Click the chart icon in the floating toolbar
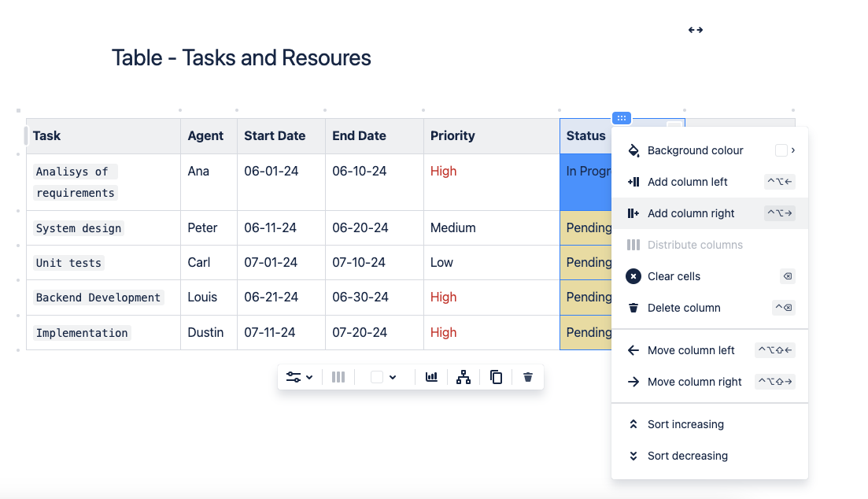Image resolution: width=868 pixels, height=499 pixels. (x=431, y=377)
